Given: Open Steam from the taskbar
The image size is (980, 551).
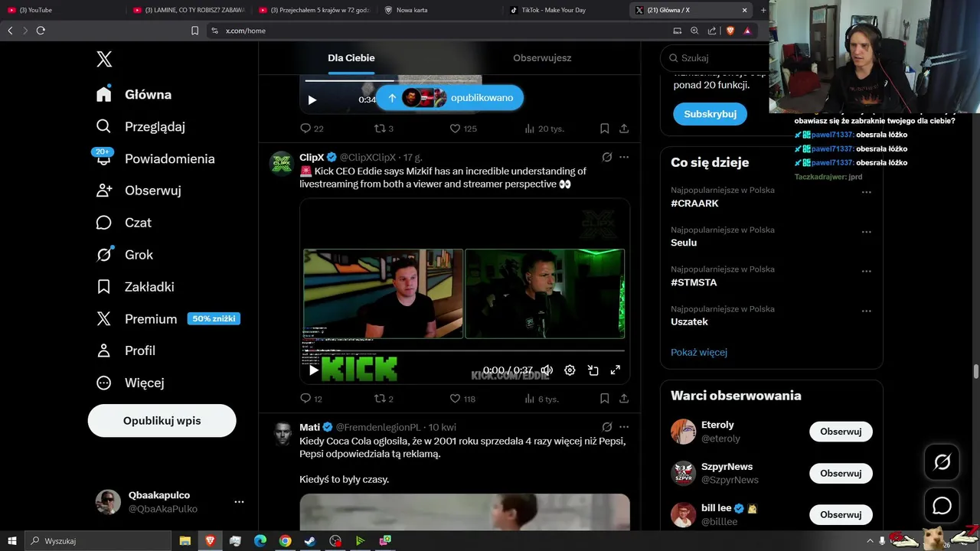Looking at the screenshot, I should pos(310,541).
